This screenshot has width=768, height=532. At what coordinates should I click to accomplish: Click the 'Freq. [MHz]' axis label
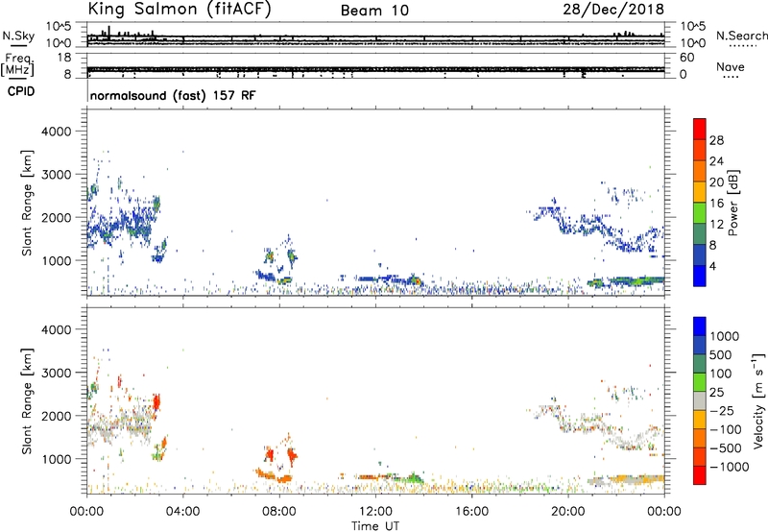click(17, 64)
